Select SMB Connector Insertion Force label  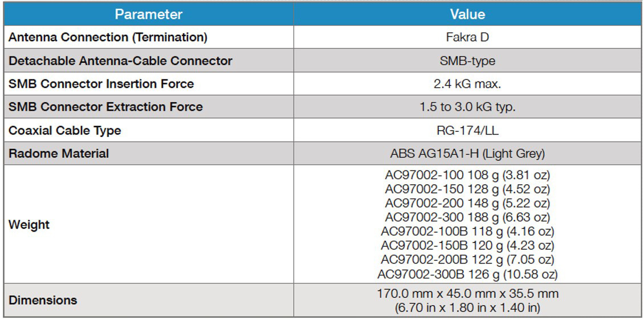pos(101,84)
